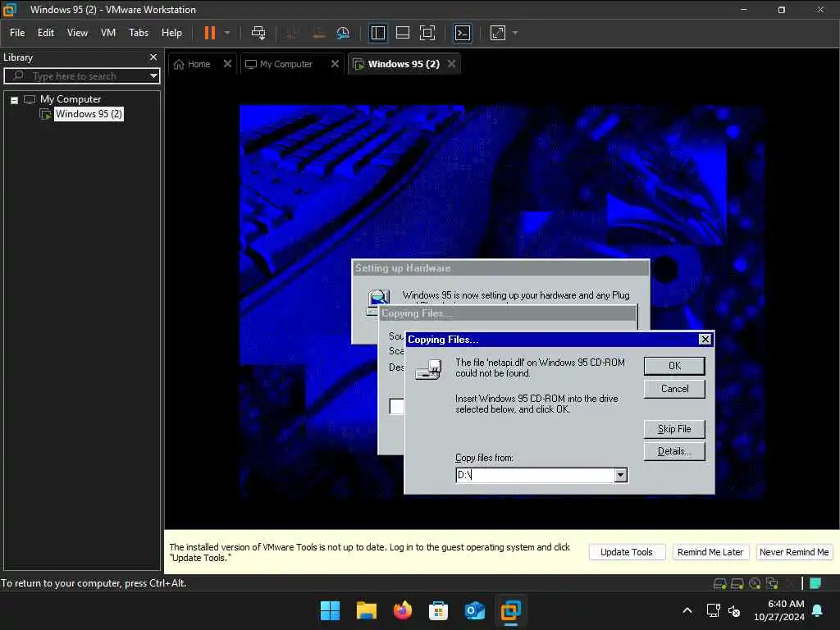Enter full screen mode icon
840x630 pixels.
click(427, 33)
